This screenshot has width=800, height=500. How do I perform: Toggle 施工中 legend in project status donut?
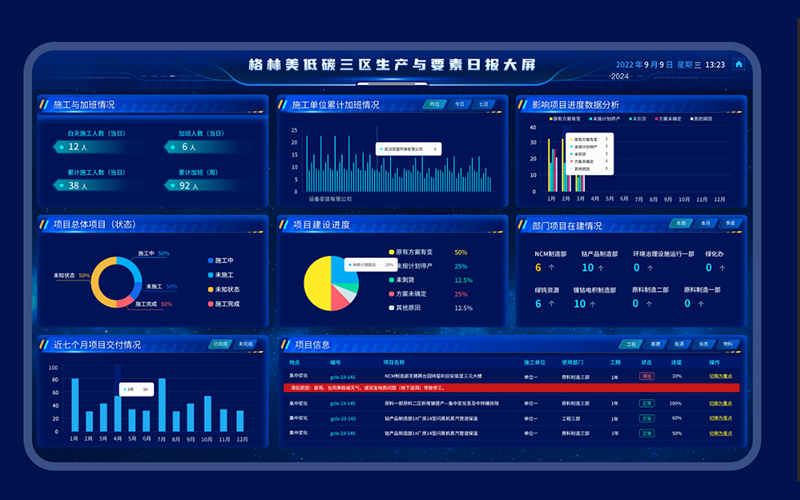coord(220,260)
